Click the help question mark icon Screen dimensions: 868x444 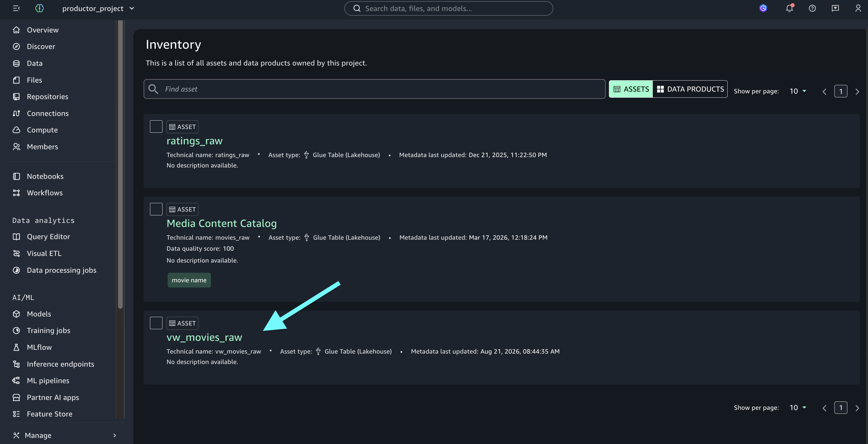coord(812,8)
